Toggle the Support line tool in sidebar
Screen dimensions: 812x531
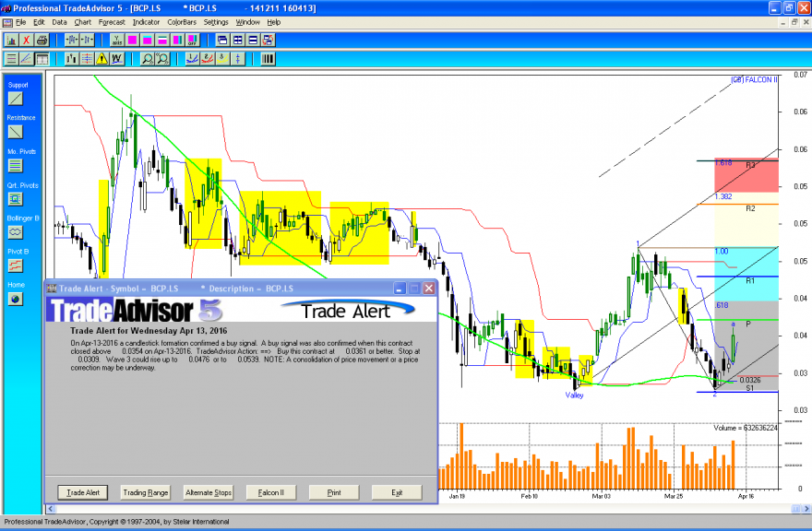pos(16,99)
